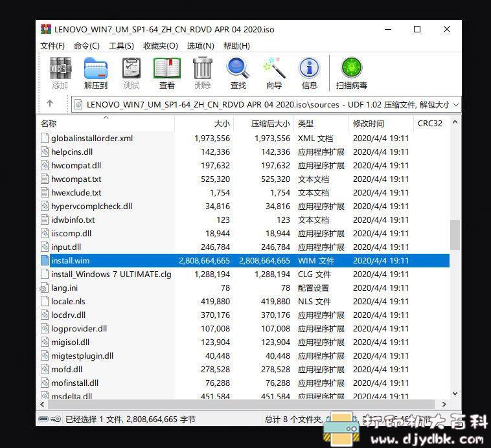This screenshot has height=448, width=491.
Task: Select the iiscomp.dll file name
Action: [x=71, y=234]
